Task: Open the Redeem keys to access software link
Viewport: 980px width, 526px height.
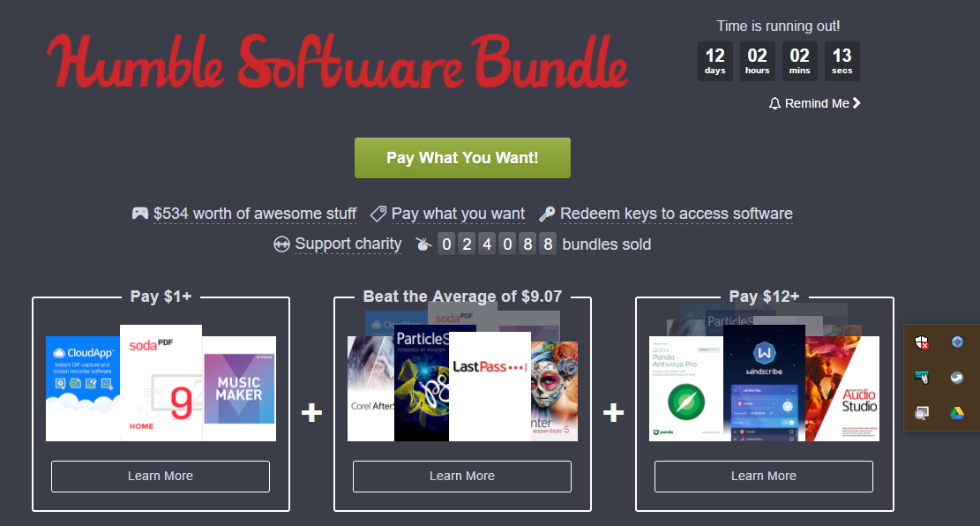Action: point(677,214)
